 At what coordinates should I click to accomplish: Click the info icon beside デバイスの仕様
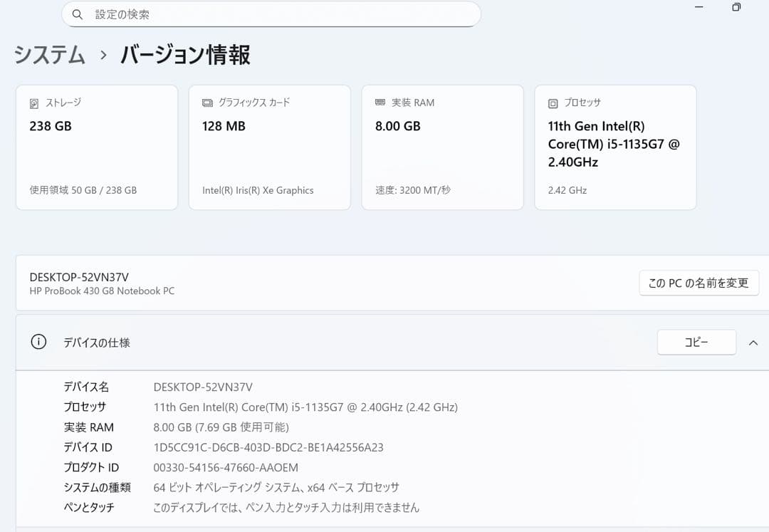[38, 342]
